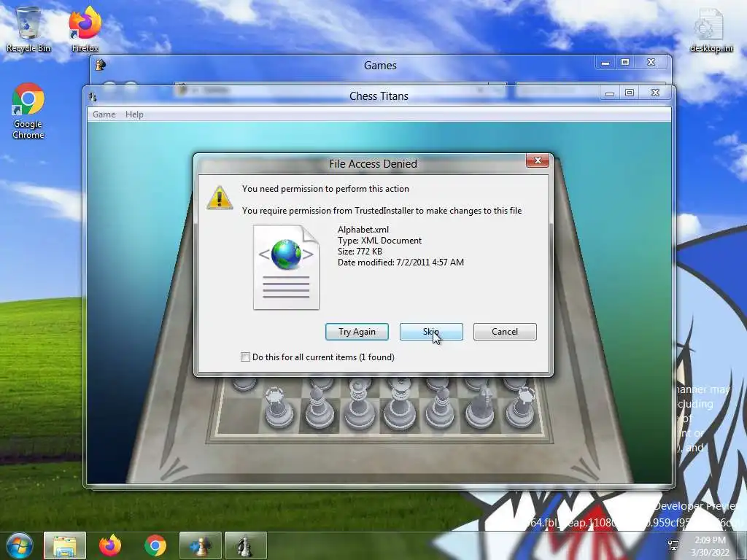Minimize the Chess Titans window

(x=609, y=93)
